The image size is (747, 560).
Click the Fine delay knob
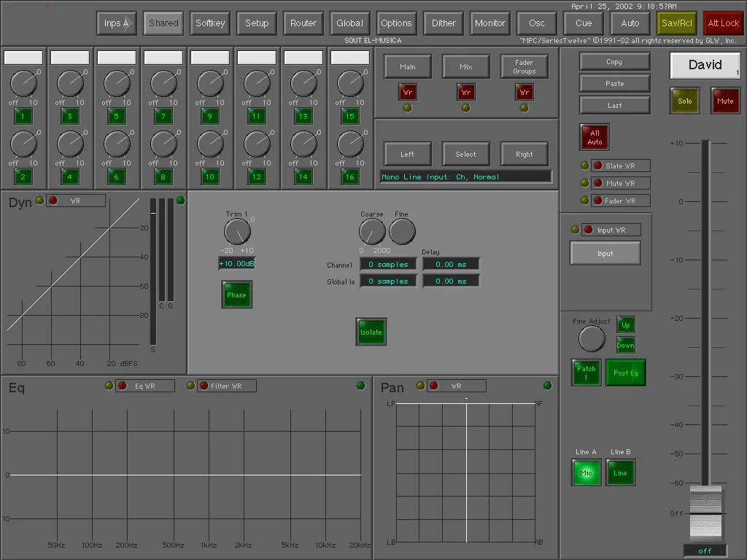click(x=402, y=232)
